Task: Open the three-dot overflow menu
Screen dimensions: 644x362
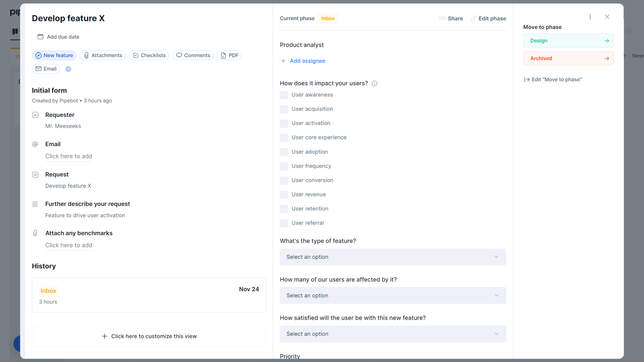Action: pyautogui.click(x=590, y=17)
